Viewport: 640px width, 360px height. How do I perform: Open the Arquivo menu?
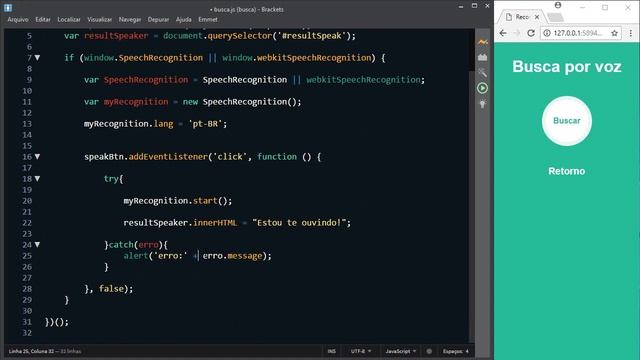pos(18,19)
